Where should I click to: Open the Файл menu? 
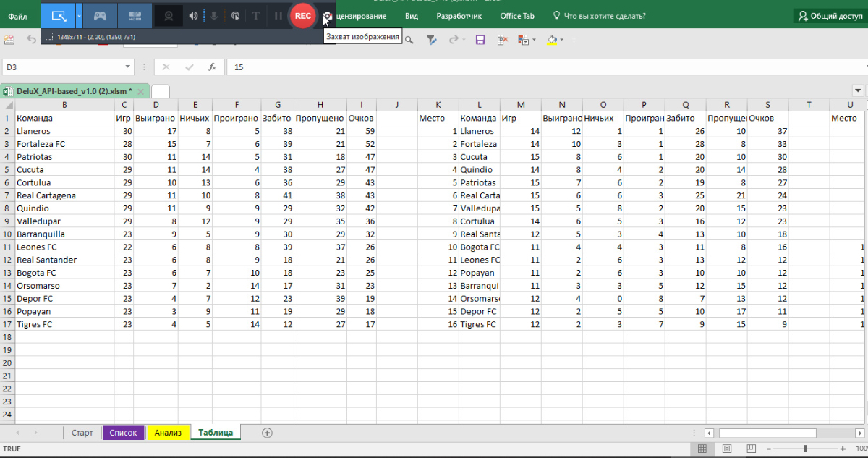[18, 16]
